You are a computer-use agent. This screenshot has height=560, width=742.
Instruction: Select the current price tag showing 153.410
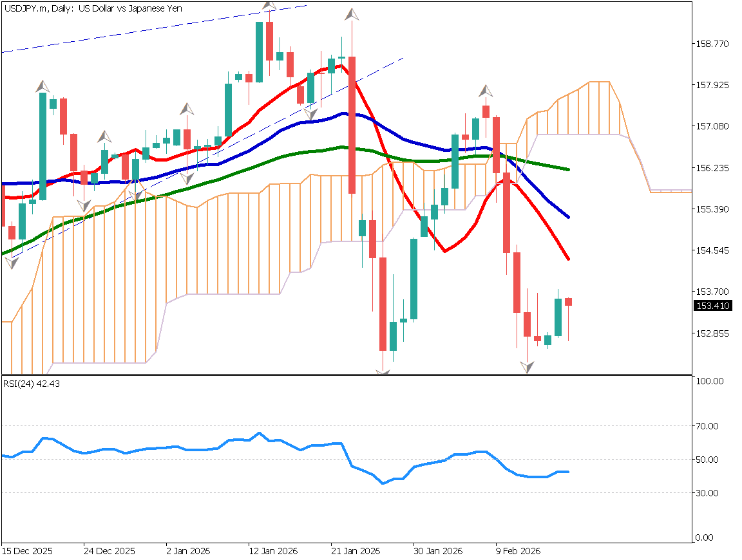[x=712, y=306]
